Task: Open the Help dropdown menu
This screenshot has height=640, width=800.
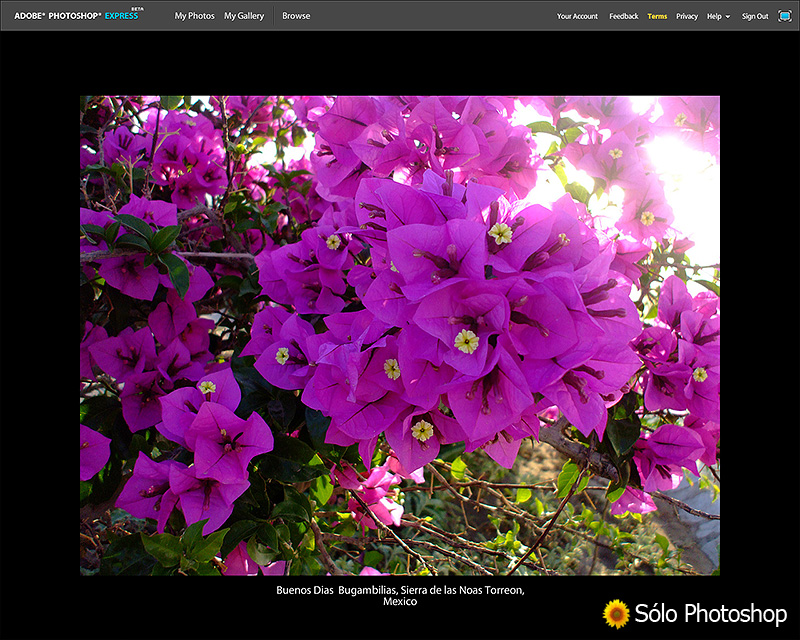Action: click(716, 16)
